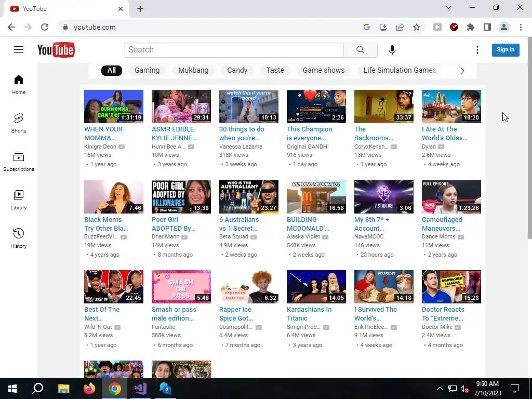Open the Dhar Mann channel name

click(166, 236)
